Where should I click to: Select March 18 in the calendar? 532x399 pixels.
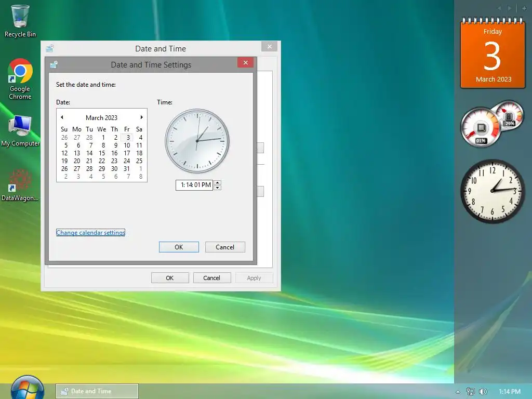point(139,153)
